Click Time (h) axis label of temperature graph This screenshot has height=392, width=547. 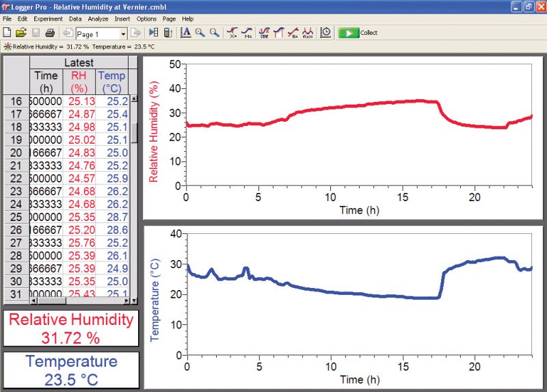[360, 380]
